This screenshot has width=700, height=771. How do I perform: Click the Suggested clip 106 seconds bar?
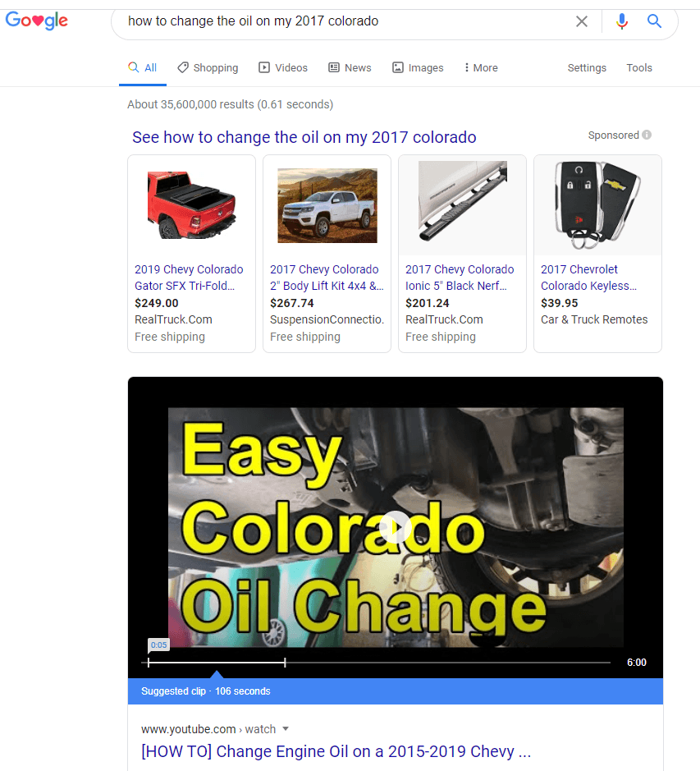pos(396,691)
